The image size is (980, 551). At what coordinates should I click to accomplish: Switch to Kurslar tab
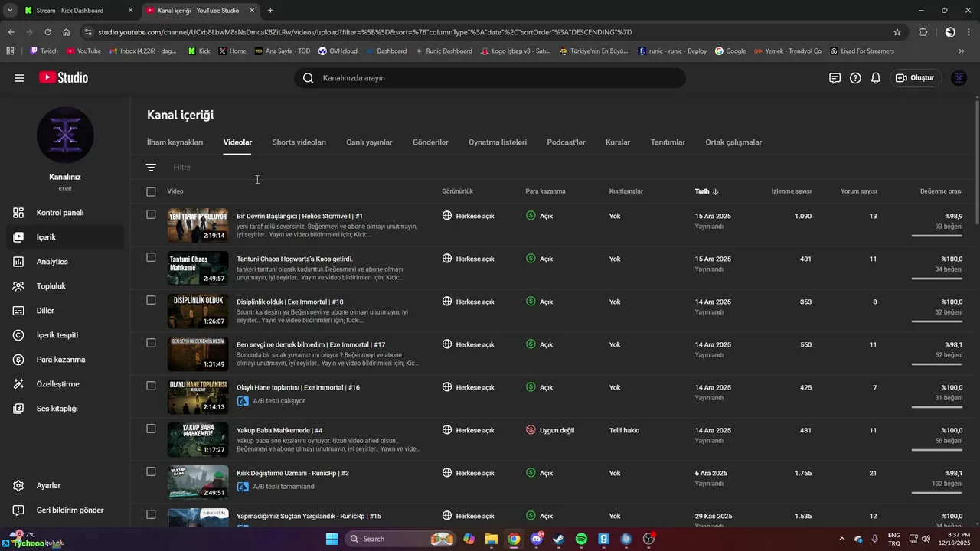click(x=618, y=142)
